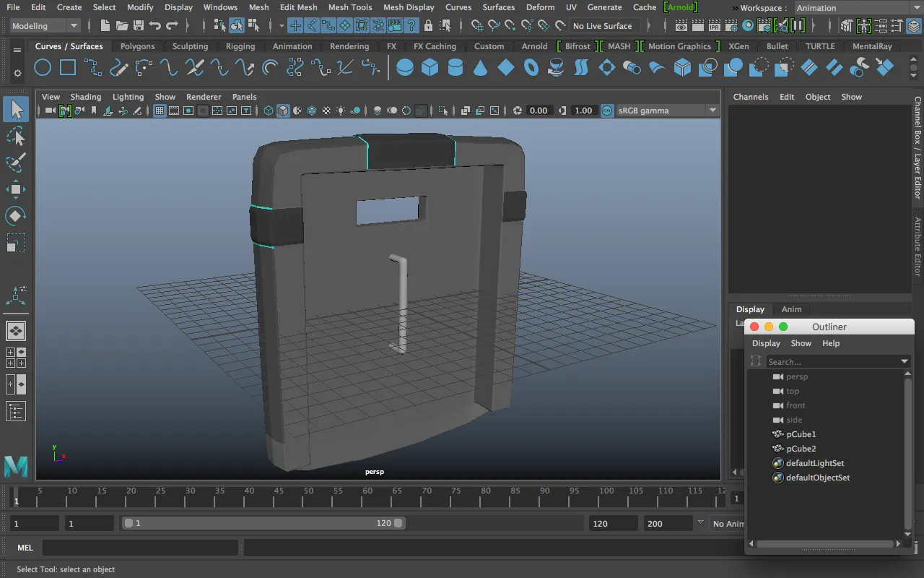
Task: Switch to the Sculpting shelf tab
Action: 191,46
